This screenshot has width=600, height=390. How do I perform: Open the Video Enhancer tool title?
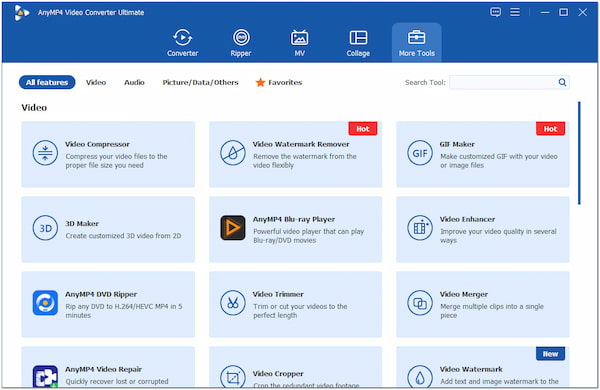pos(467,219)
